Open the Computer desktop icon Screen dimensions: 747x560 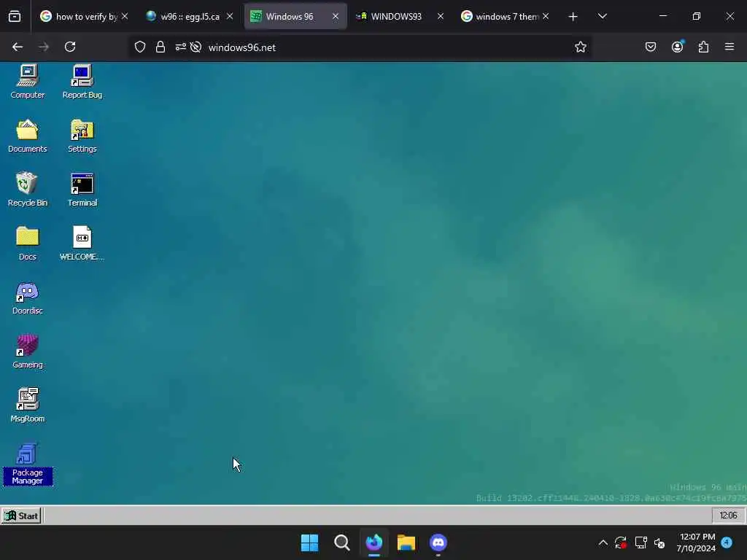27,82
